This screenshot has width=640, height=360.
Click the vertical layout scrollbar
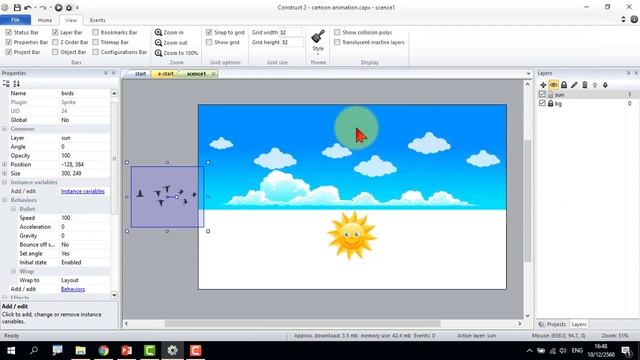(x=527, y=201)
